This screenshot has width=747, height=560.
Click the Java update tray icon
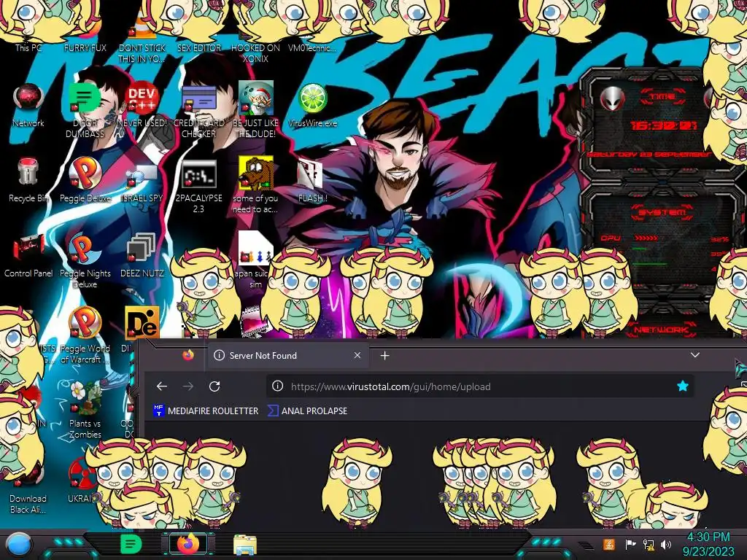click(609, 544)
